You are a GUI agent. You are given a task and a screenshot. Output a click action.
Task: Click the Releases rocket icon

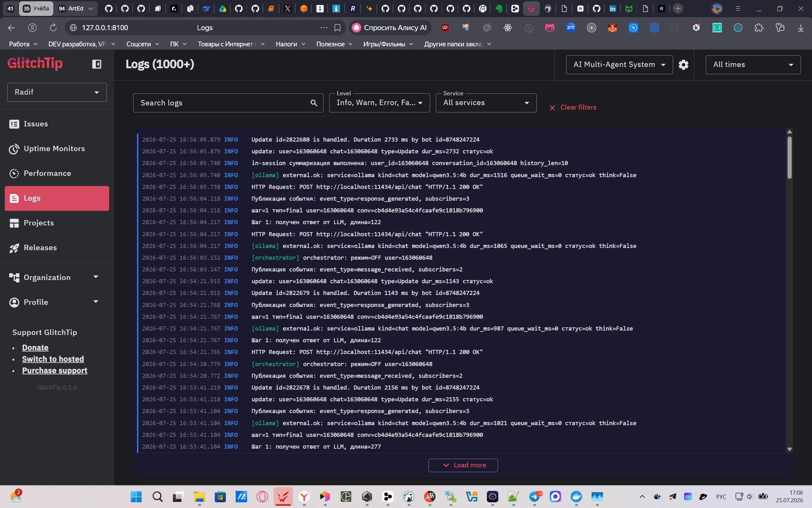(x=14, y=248)
